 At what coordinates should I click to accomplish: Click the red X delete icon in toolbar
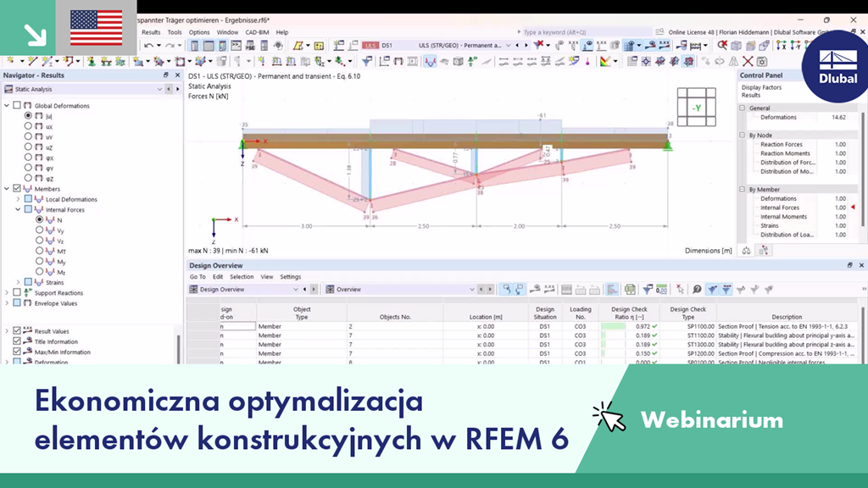pos(748,61)
